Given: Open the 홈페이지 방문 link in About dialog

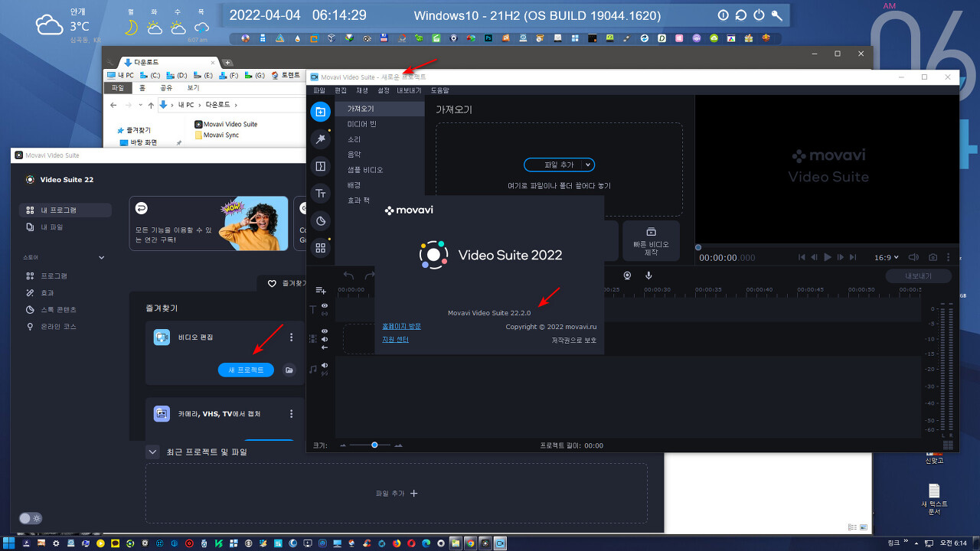Looking at the screenshot, I should pos(401,327).
